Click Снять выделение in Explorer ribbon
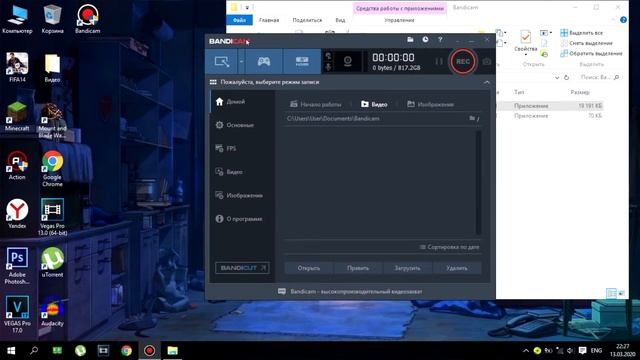Image resolution: width=640 pixels, height=360 pixels. pos(587,43)
